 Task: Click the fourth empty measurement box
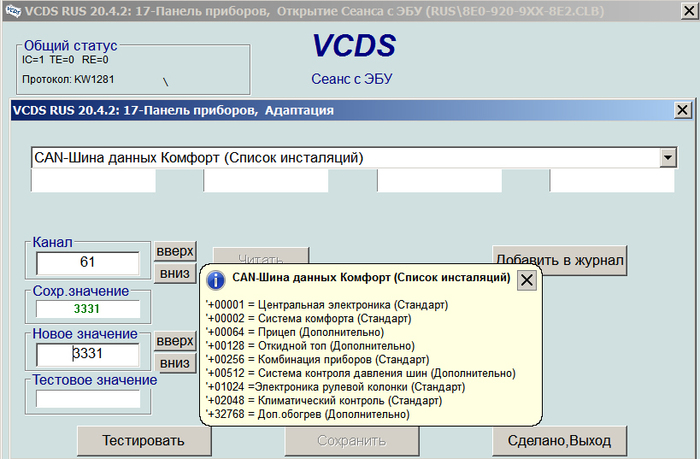pyautogui.click(x=612, y=180)
